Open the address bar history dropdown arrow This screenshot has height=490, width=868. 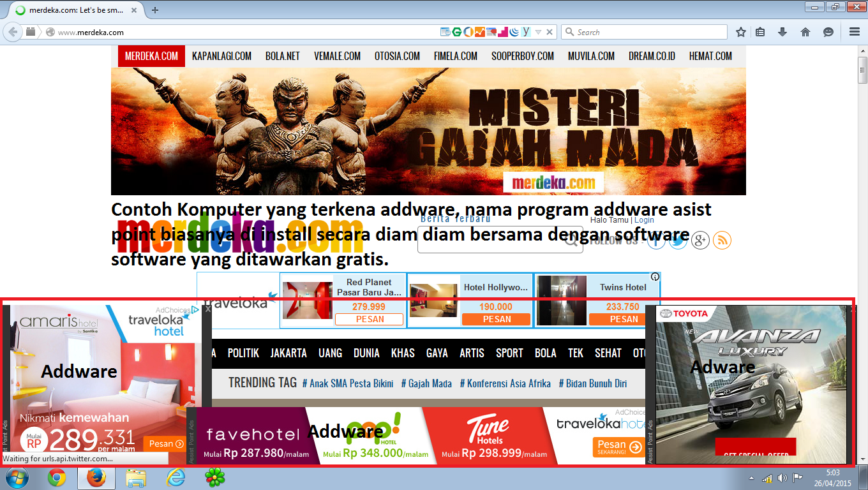(538, 32)
